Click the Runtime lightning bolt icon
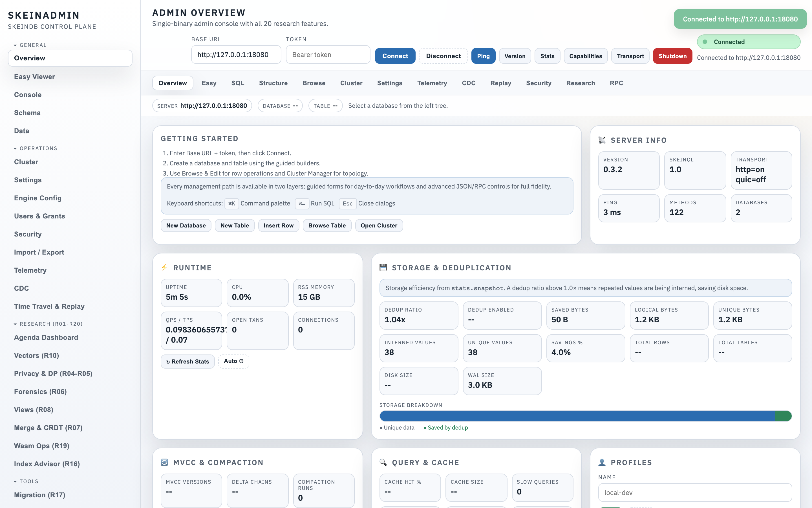 (x=164, y=268)
